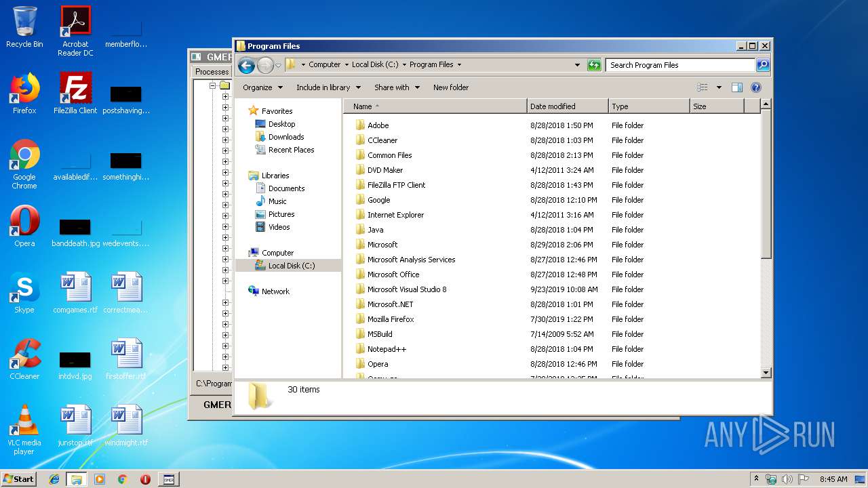The height and width of the screenshot is (488, 868).
Task: Select the Opera desktop shortcut
Action: click(x=24, y=226)
